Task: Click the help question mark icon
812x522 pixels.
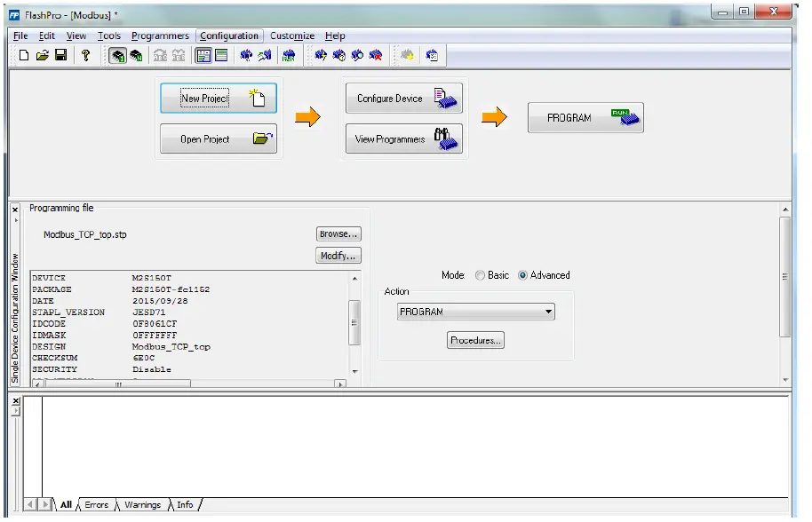Action: [84, 55]
